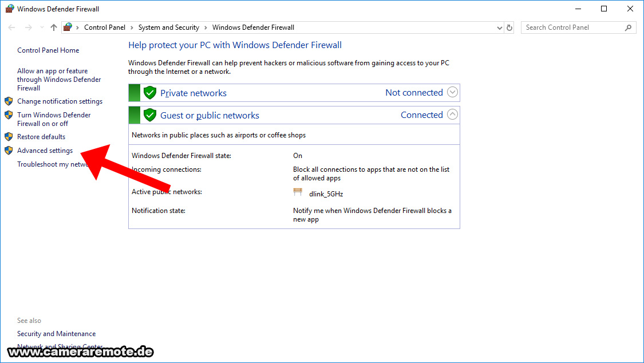Expand chevron after System and Security breadcrumb

pos(206,27)
